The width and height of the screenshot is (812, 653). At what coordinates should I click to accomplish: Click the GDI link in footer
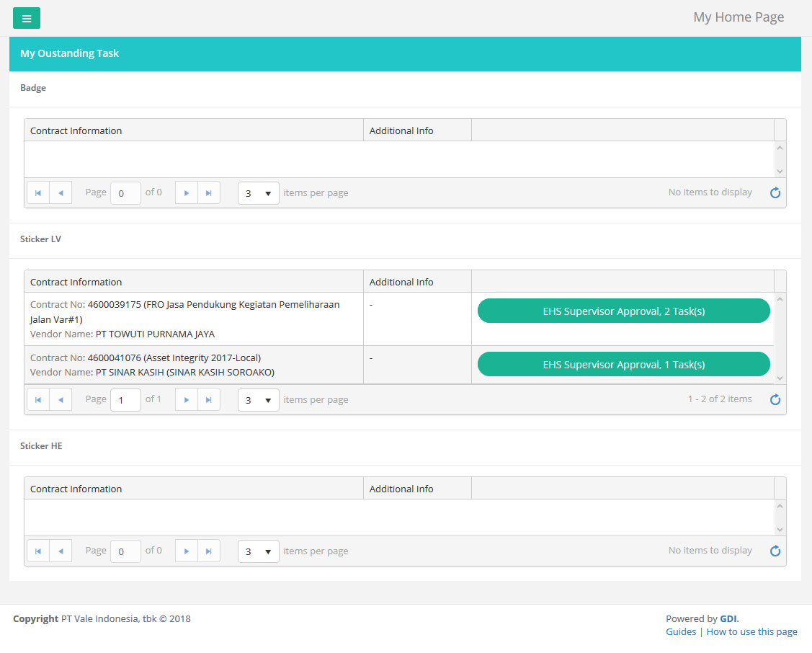tap(728, 618)
